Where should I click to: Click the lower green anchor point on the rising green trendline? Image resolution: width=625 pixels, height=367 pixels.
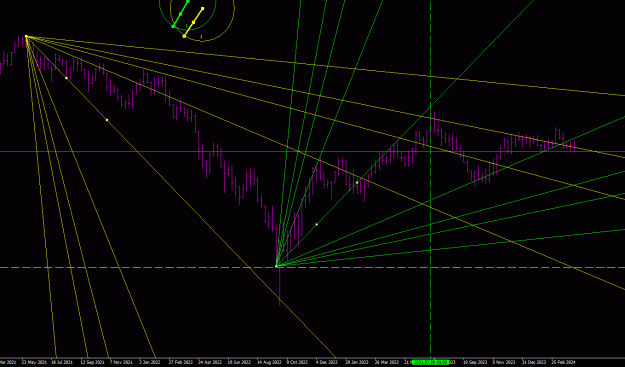(x=317, y=224)
